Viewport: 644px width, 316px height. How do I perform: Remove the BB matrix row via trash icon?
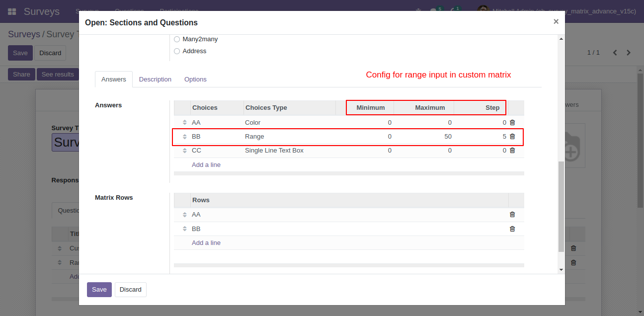512,229
